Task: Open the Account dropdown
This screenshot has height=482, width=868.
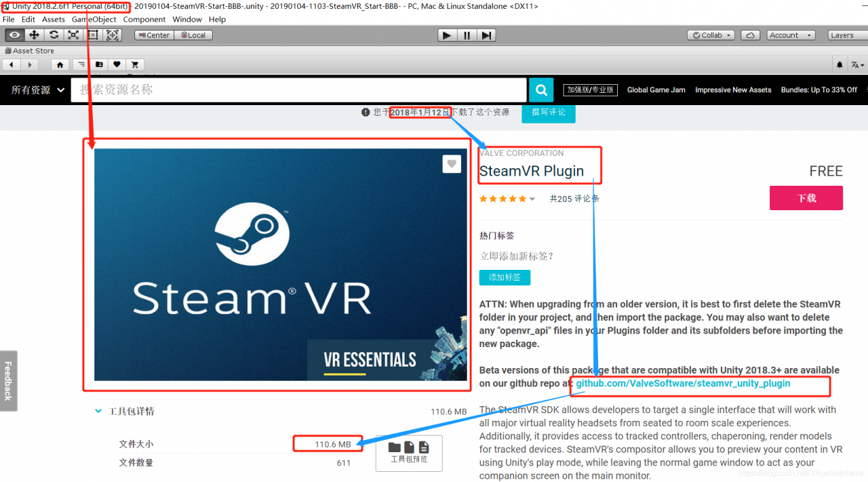Action: (790, 35)
